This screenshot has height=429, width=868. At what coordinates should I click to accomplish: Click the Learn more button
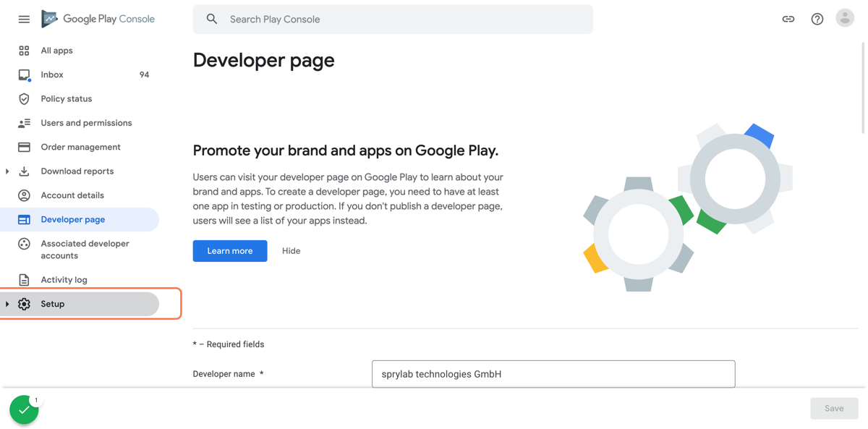point(230,251)
